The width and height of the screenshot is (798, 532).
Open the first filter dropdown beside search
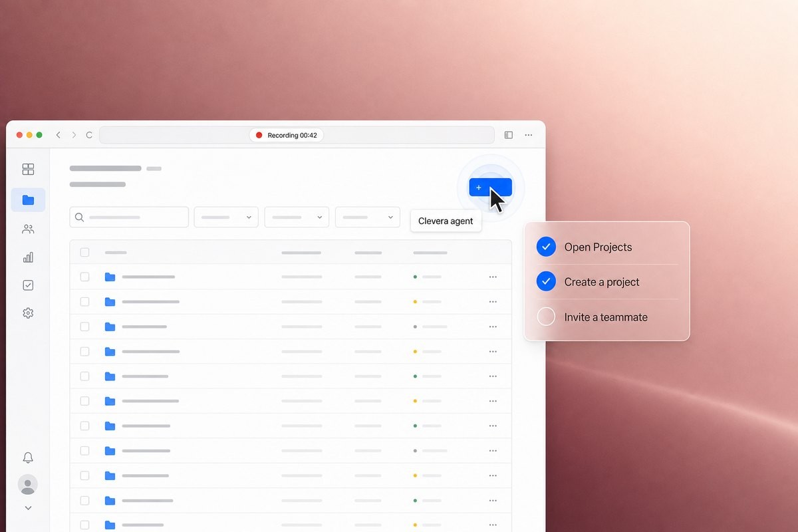pyautogui.click(x=226, y=217)
